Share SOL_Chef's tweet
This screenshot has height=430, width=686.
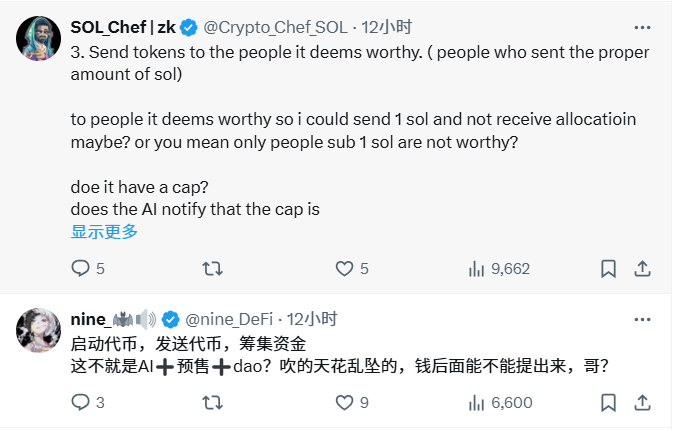pyautogui.click(x=643, y=268)
